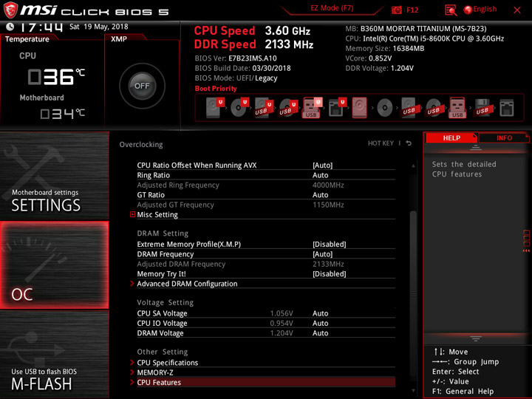Select the UEFI USB CD/DVD boot icon
Screen dimensions: 532x399
click(x=288, y=108)
